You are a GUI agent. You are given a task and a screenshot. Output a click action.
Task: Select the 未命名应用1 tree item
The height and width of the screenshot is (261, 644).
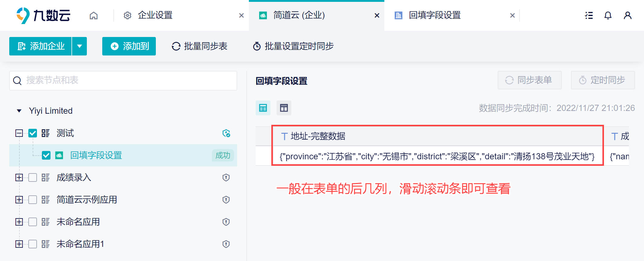tap(123, 244)
